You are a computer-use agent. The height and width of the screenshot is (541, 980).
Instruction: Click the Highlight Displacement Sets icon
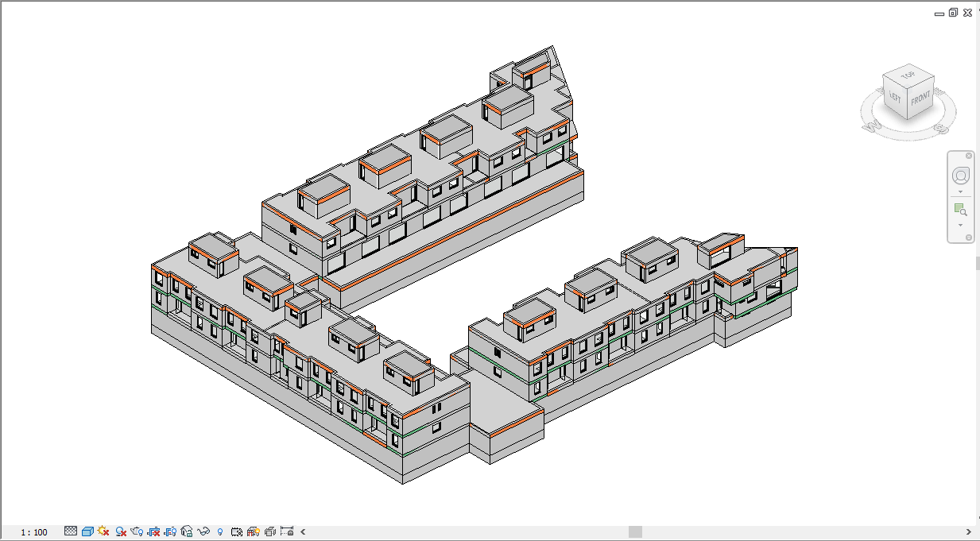tap(270, 531)
